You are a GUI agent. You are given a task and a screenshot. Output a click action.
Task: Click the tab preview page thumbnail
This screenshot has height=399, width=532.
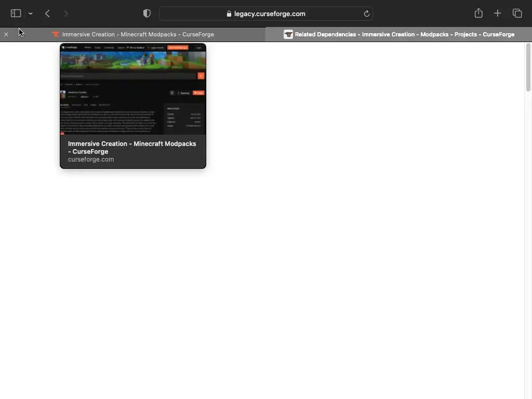[133, 89]
